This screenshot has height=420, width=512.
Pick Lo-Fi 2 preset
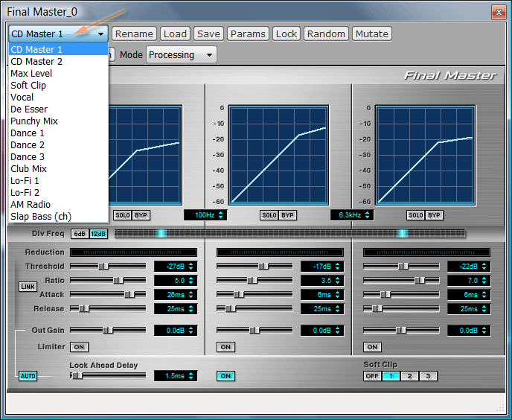point(59,193)
